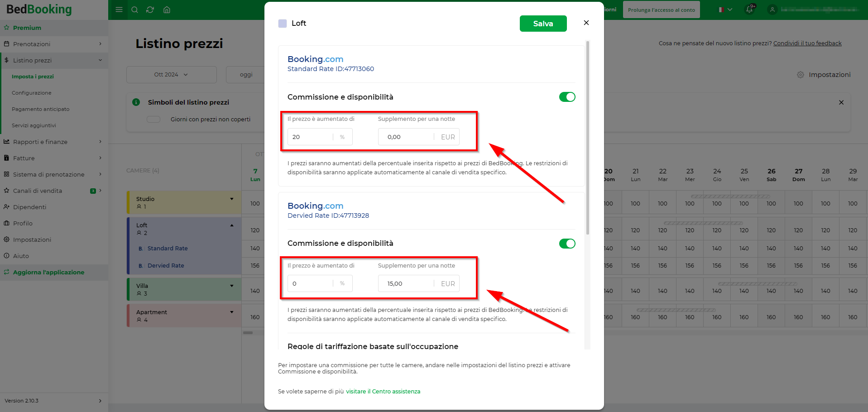The height and width of the screenshot is (412, 868).
Task: Click refresh icon beside Aggiorna l'applicazione
Action: tap(6, 272)
